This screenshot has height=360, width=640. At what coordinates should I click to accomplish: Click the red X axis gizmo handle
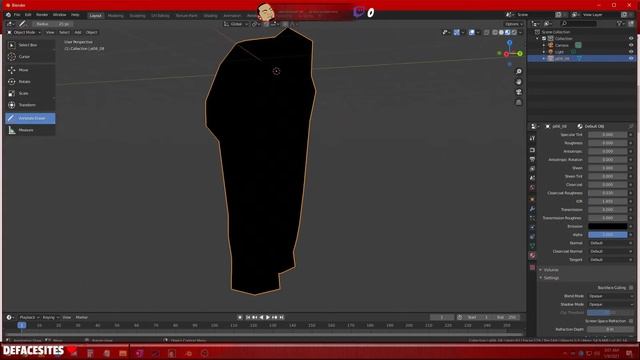click(x=506, y=54)
